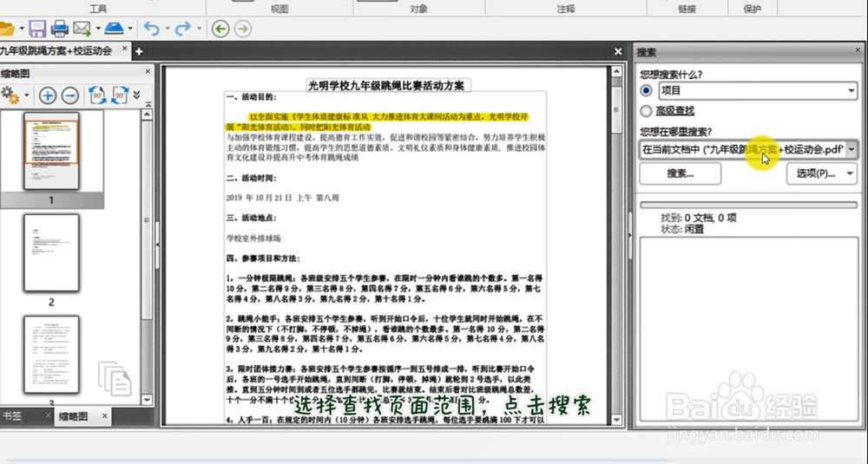Viewport: 868px width, 464px height.
Task: Show more thumbnail toolbar options chevron
Action: click(x=137, y=95)
